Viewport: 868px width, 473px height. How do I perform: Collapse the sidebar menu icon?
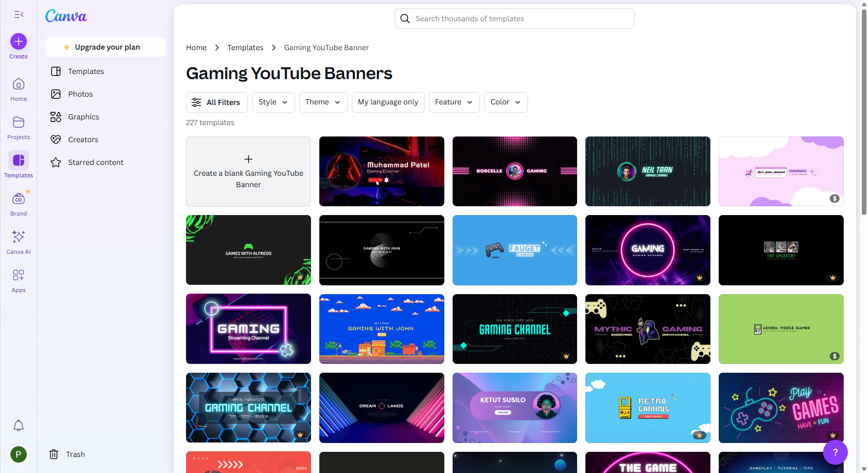(x=19, y=14)
